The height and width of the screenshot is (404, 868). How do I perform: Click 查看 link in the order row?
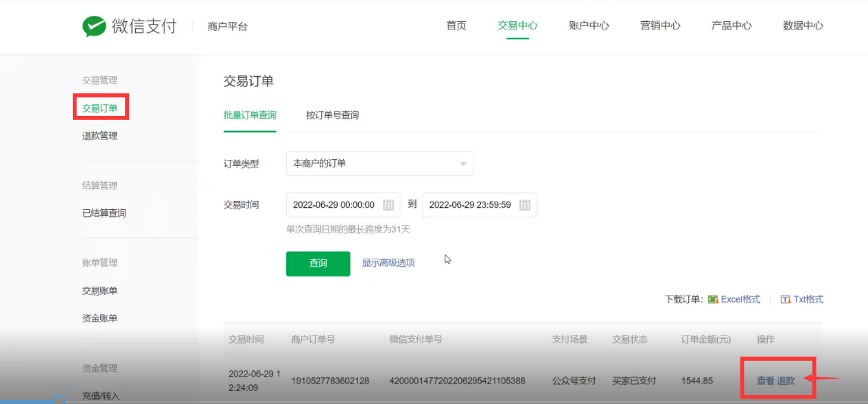[765, 381]
